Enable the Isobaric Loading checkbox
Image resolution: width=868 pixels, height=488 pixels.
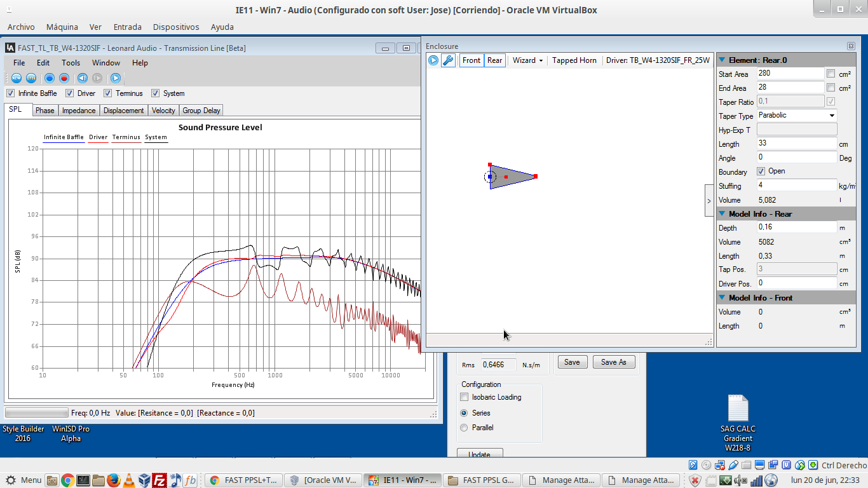click(x=465, y=397)
